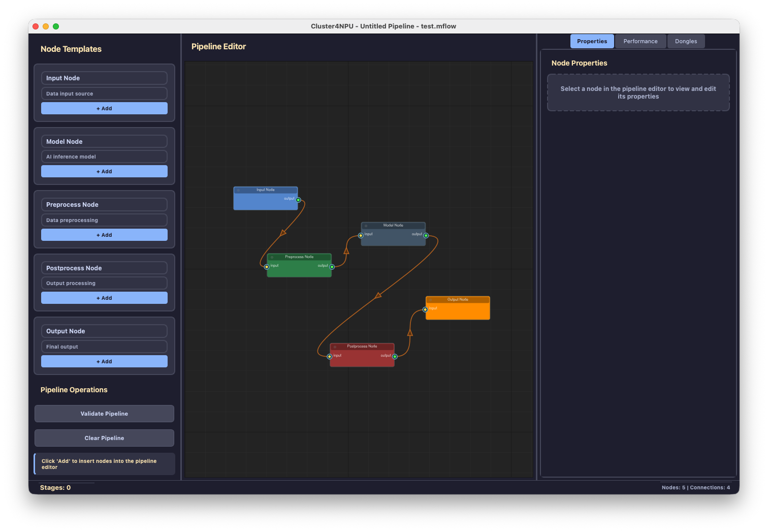The image size is (768, 532).
Task: Click the Input Node's output port
Action: pos(299,200)
